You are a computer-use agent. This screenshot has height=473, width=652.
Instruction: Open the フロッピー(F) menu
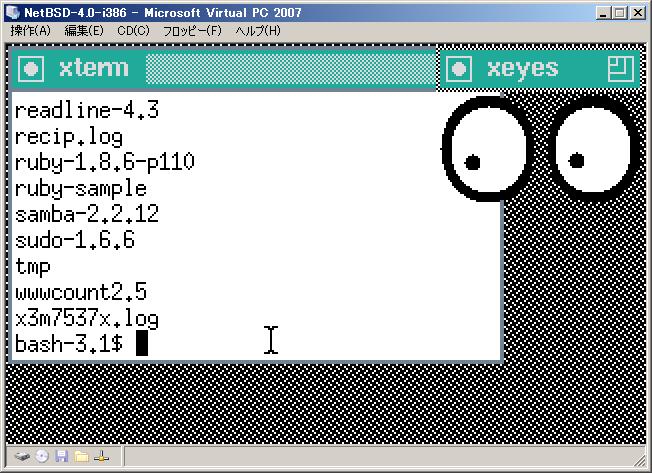click(192, 31)
